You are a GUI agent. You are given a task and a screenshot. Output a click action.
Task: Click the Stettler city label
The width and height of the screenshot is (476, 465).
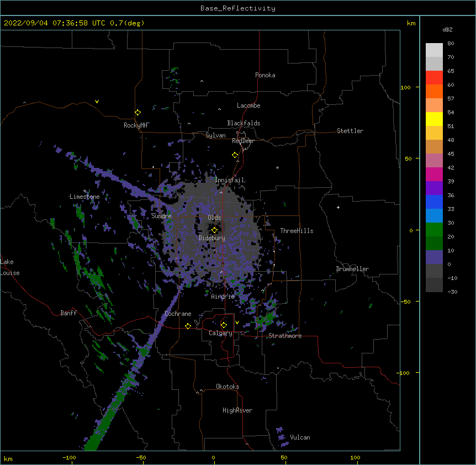[350, 131]
